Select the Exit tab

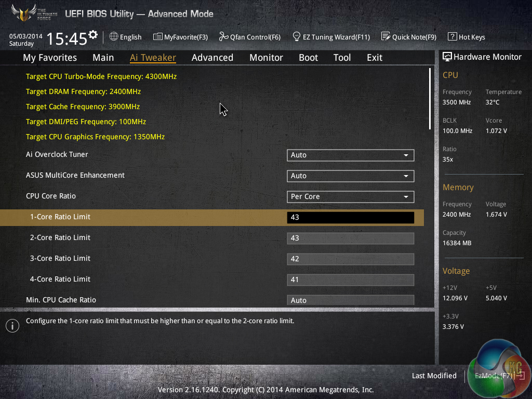pos(375,58)
